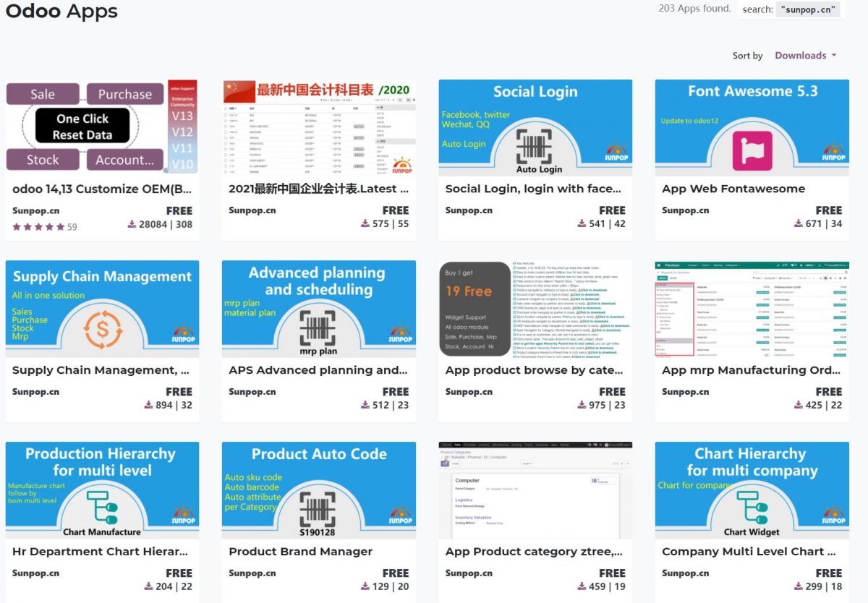Open "App mrp Manufacturing Ord..." title
The width and height of the screenshot is (868, 603).
point(752,370)
